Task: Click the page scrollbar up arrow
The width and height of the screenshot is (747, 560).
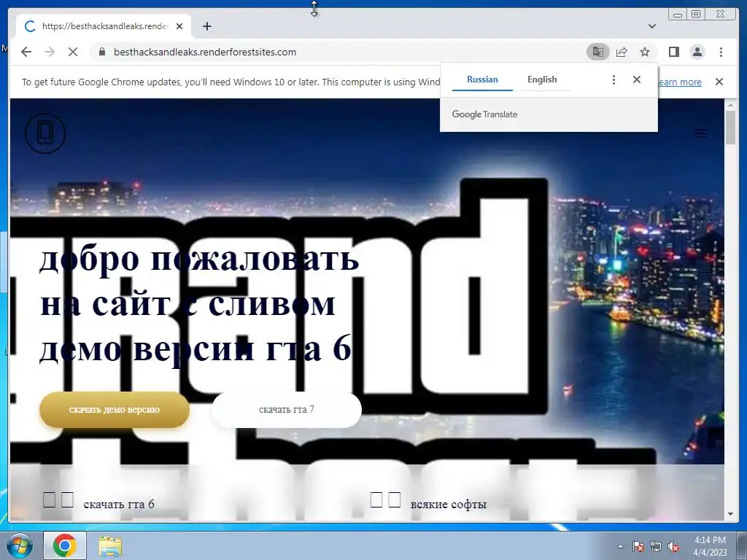Action: [x=730, y=105]
